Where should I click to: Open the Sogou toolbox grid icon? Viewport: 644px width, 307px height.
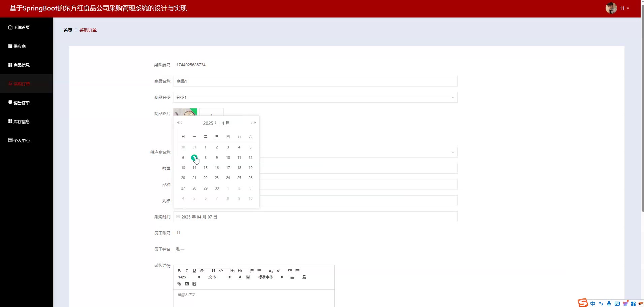coord(633,304)
